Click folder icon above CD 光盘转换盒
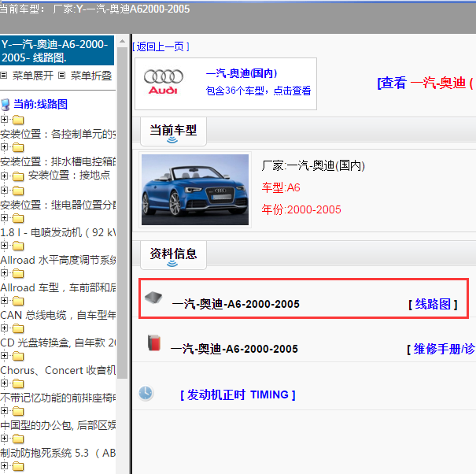This screenshot has width=476, height=474. pyautogui.click(x=18, y=328)
